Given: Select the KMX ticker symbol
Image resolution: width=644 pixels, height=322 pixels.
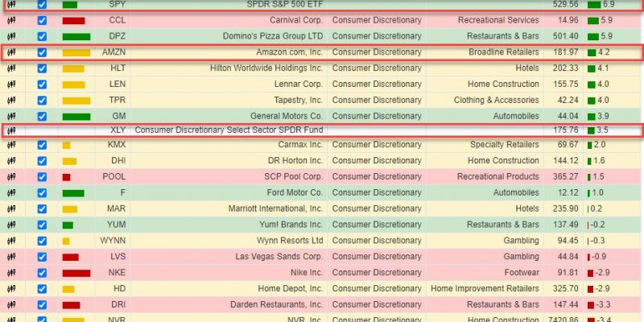Looking at the screenshot, I should tap(117, 145).
